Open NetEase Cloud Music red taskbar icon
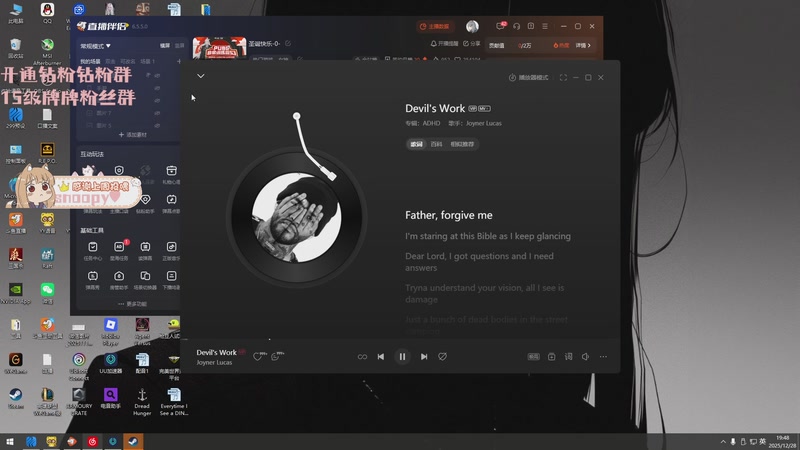The height and width of the screenshot is (450, 800). [92, 442]
